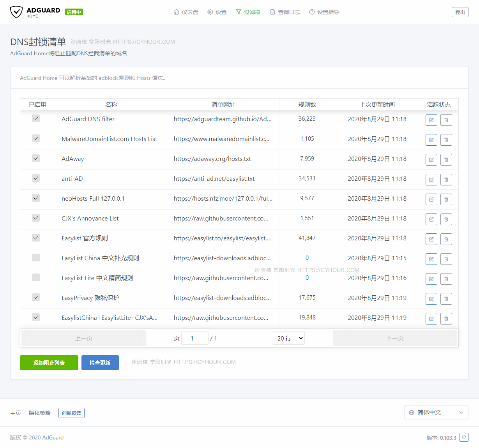
Task: Delete the CJX's Annoyance List entry
Action: click(446, 219)
